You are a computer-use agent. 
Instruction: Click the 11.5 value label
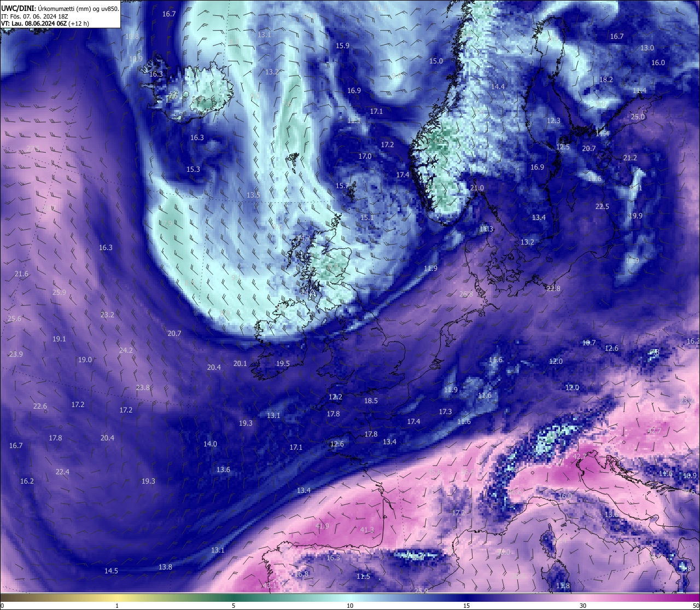pyautogui.click(x=363, y=577)
